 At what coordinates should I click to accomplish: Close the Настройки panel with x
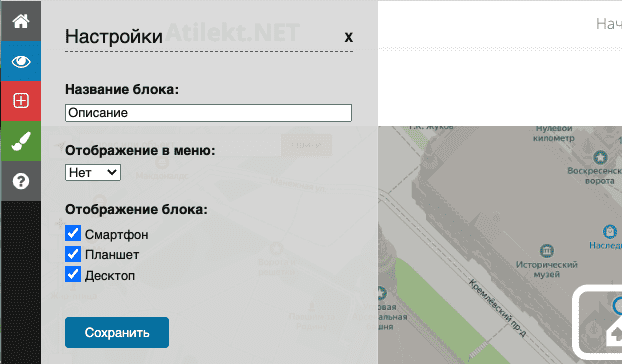(348, 37)
